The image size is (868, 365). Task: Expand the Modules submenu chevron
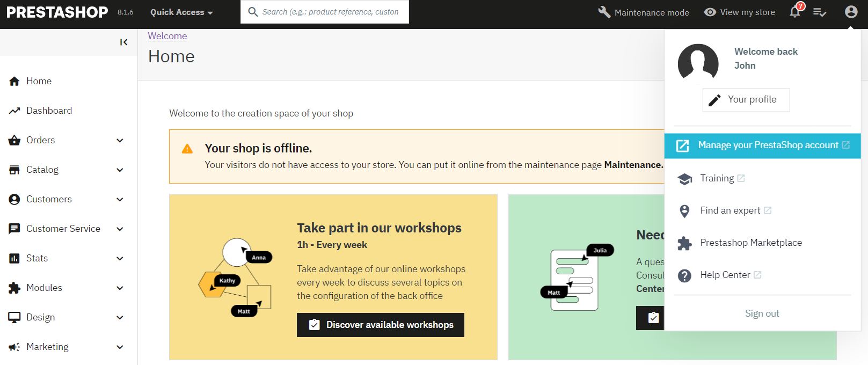(x=120, y=288)
